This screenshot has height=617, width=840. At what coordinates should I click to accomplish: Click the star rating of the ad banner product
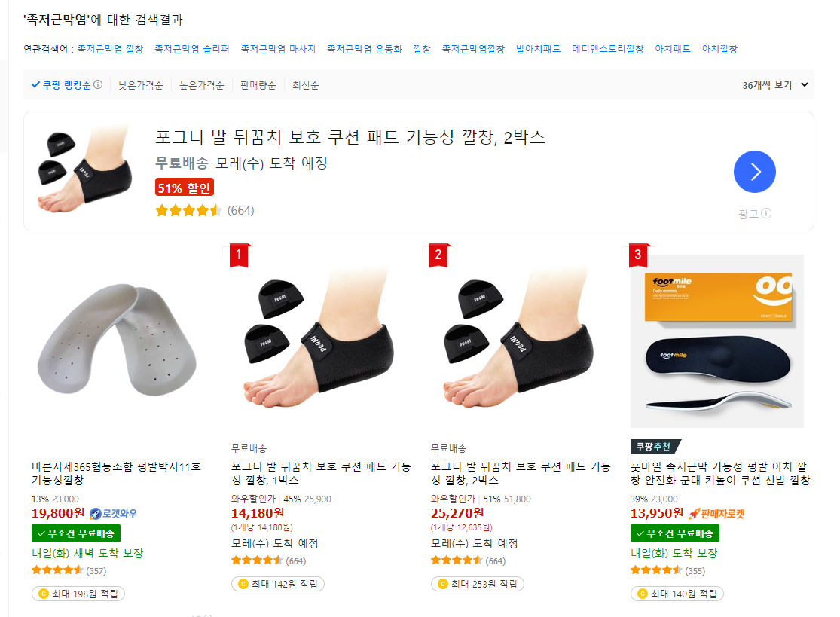coord(188,210)
